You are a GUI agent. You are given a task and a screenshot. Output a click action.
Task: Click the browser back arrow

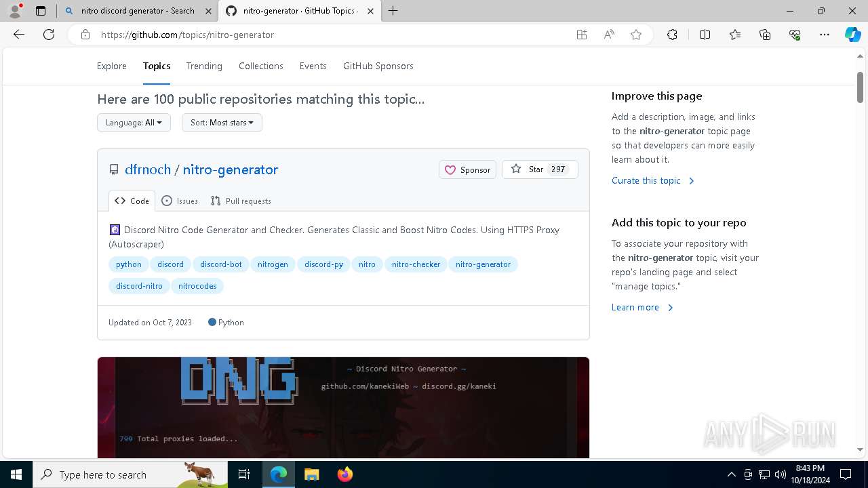tap(19, 35)
